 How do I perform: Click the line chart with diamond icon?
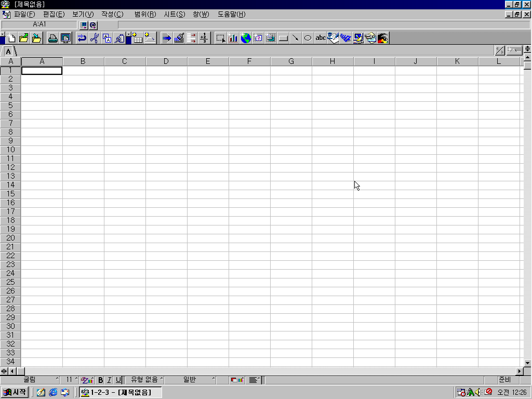[150, 38]
